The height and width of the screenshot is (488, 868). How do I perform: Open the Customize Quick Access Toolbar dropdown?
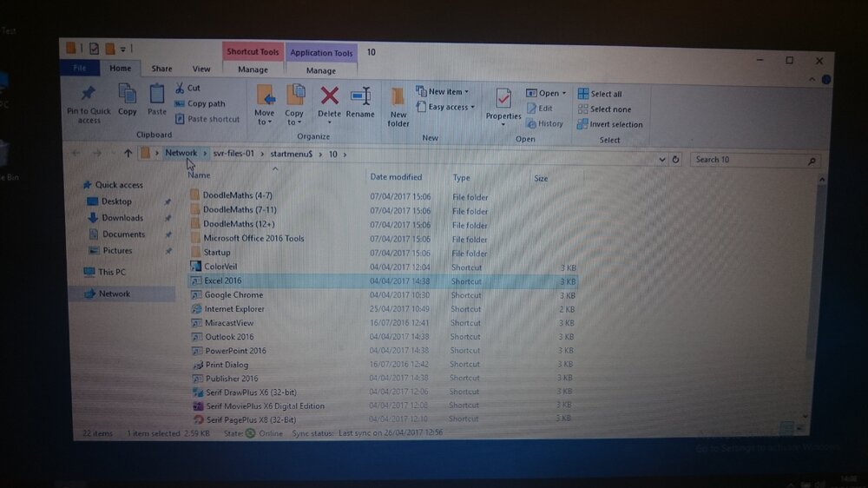pyautogui.click(x=123, y=49)
